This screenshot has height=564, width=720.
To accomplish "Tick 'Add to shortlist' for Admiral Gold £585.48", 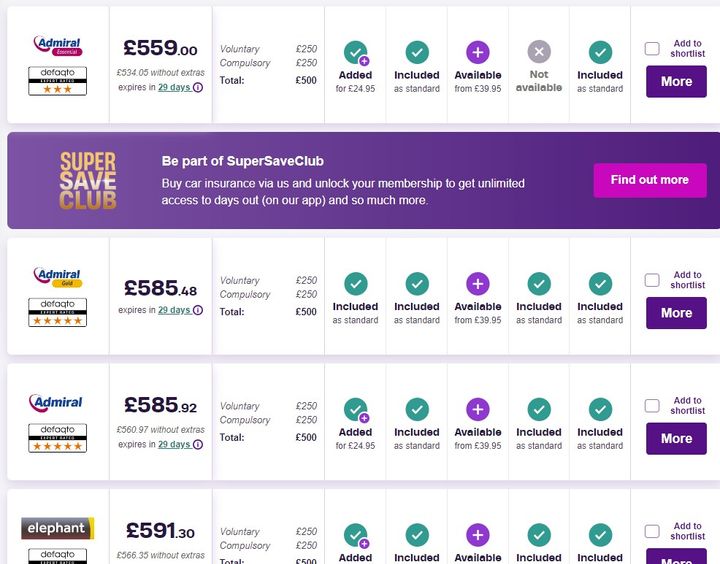I will point(652,280).
